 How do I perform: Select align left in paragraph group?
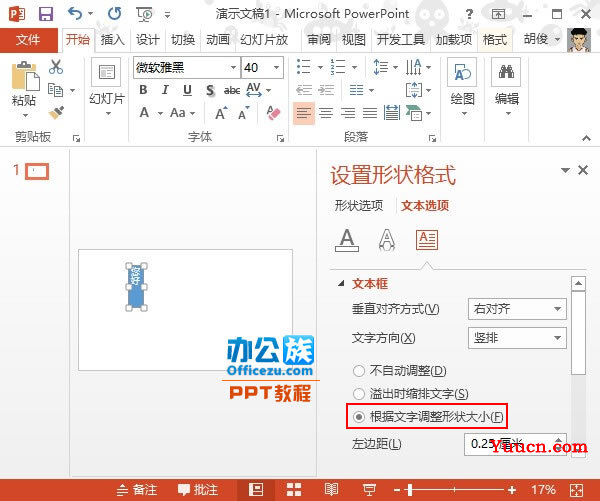[304, 113]
